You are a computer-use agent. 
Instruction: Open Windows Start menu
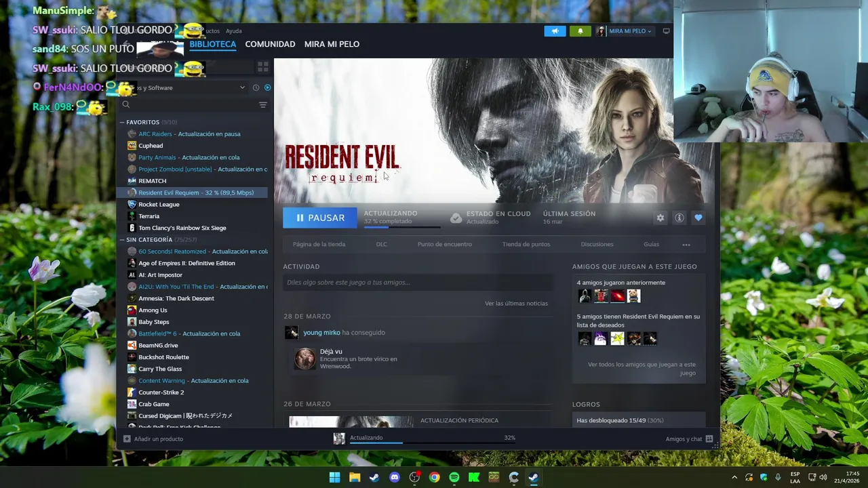pos(334,477)
